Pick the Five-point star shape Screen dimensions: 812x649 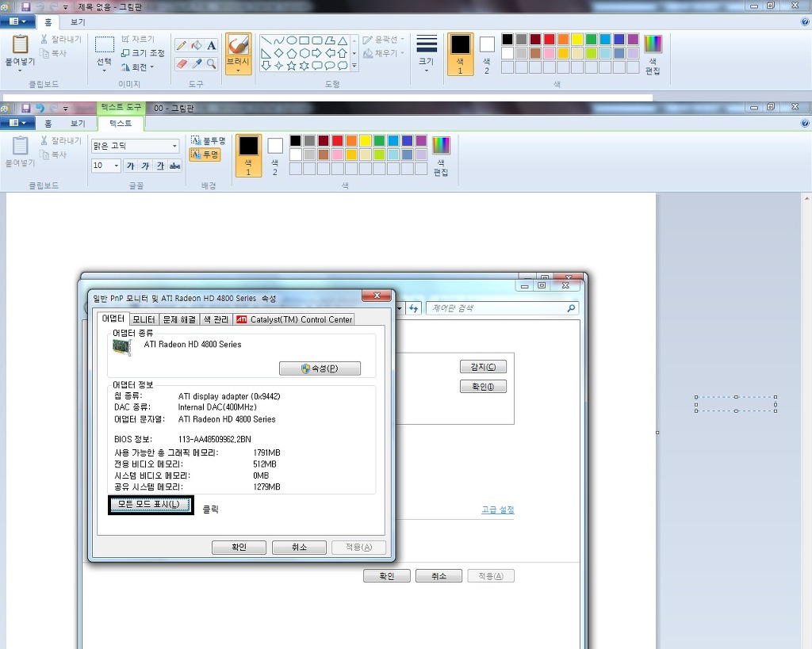point(292,65)
